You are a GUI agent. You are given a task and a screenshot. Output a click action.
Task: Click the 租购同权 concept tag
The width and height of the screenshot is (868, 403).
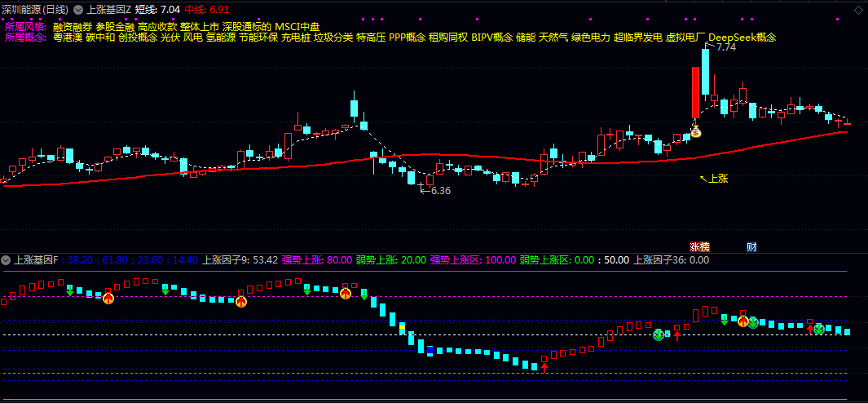[x=448, y=38]
